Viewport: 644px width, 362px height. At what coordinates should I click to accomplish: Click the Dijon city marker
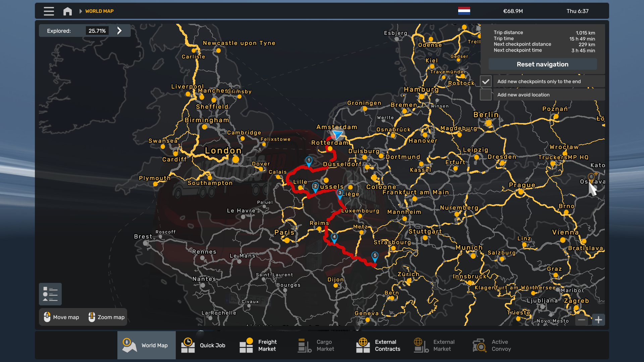336,286
